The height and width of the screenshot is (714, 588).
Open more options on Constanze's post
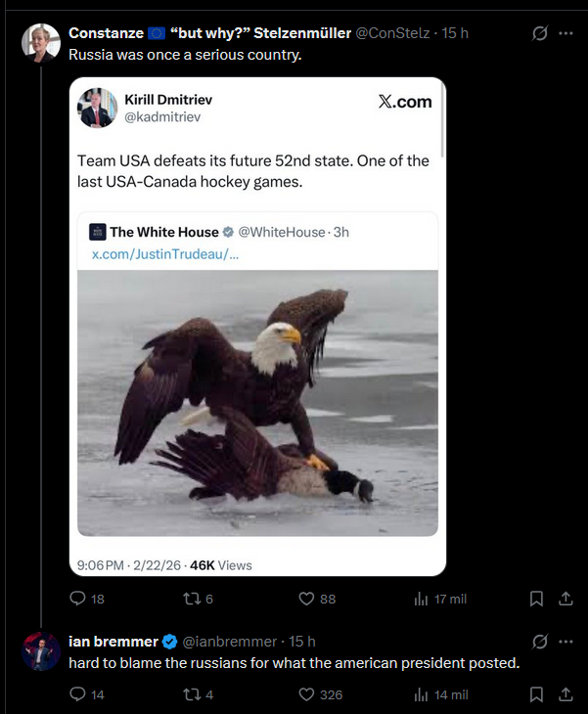[565, 33]
